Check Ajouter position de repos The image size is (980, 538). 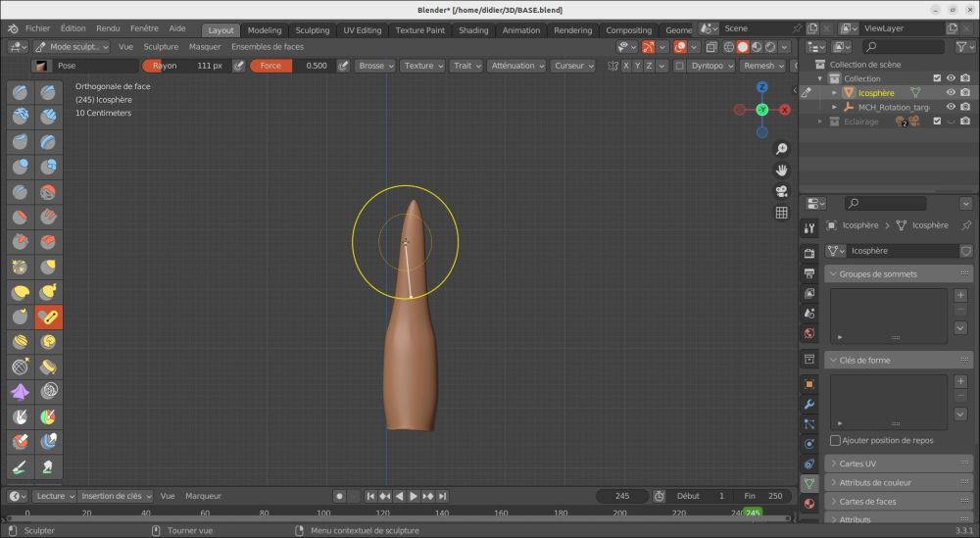[x=835, y=440]
